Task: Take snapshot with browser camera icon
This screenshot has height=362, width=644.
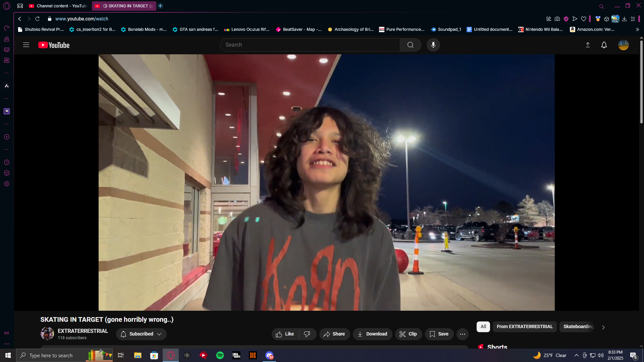Action: click(557, 19)
